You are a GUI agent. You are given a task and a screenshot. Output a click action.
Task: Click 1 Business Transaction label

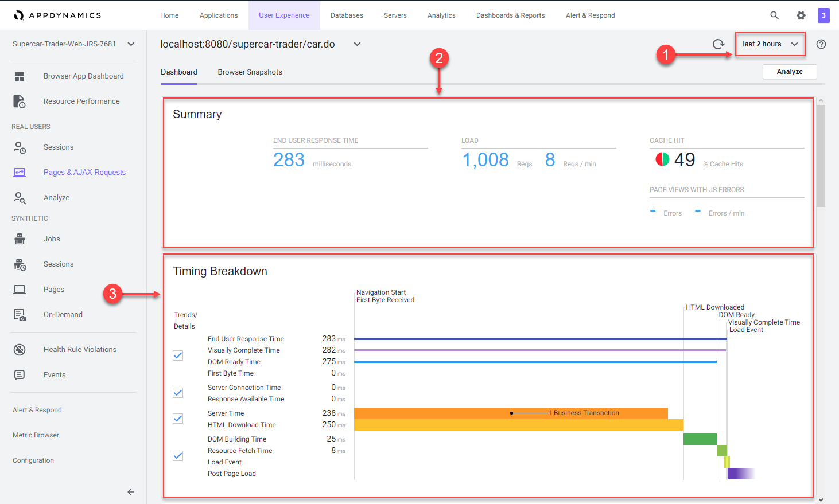pyautogui.click(x=584, y=413)
